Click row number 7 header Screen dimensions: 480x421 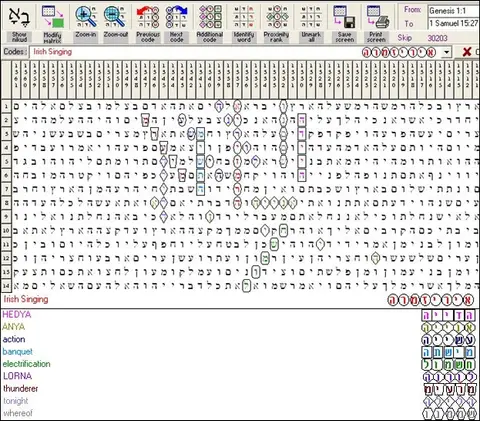(6, 189)
